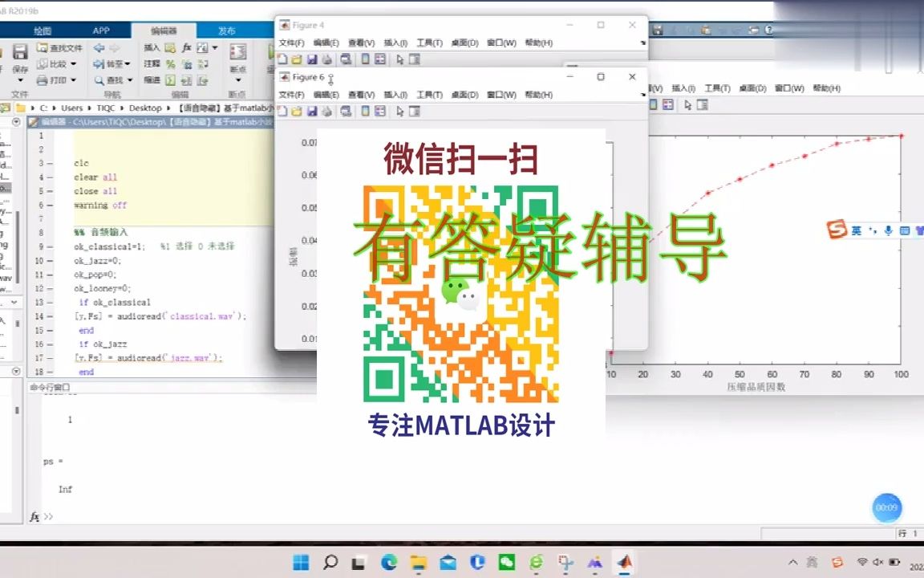Activate the pointer/arrow tool in Figure 6 toolbar
The width and height of the screenshot is (924, 578).
pos(399,111)
